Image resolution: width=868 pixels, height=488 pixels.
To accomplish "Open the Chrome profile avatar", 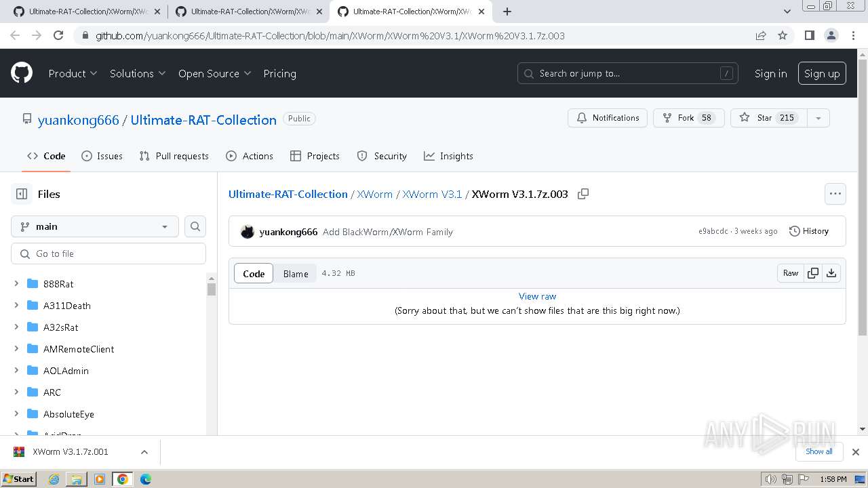I will pyautogui.click(x=831, y=35).
